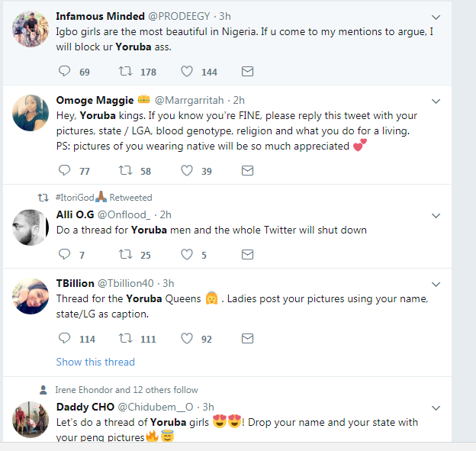Message TBillion's Yoruba Queens tweet privately

(x=247, y=338)
